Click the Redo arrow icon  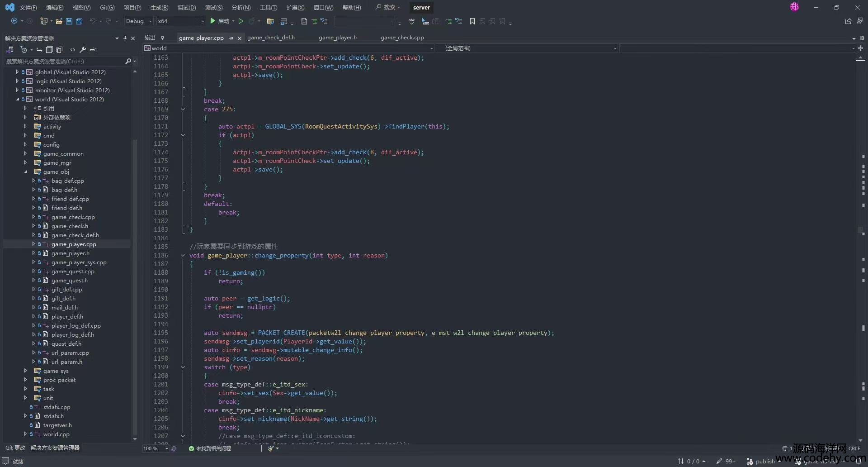point(108,21)
